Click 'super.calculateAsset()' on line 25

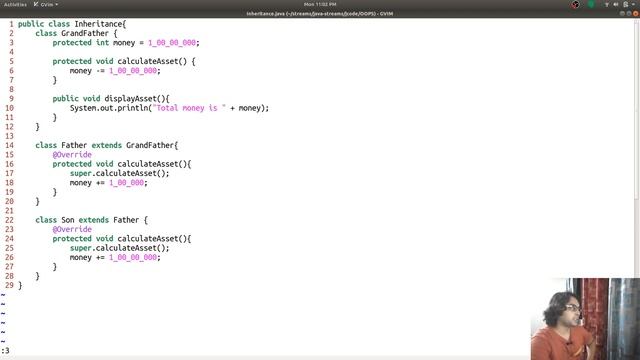[118, 248]
